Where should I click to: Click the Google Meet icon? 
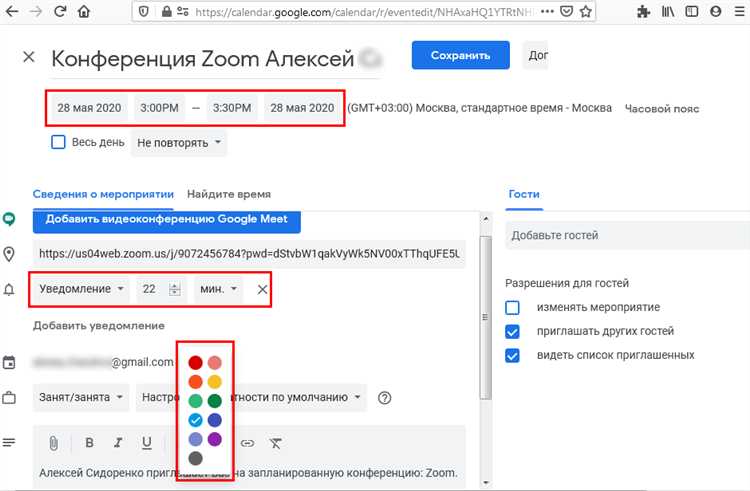(9, 219)
